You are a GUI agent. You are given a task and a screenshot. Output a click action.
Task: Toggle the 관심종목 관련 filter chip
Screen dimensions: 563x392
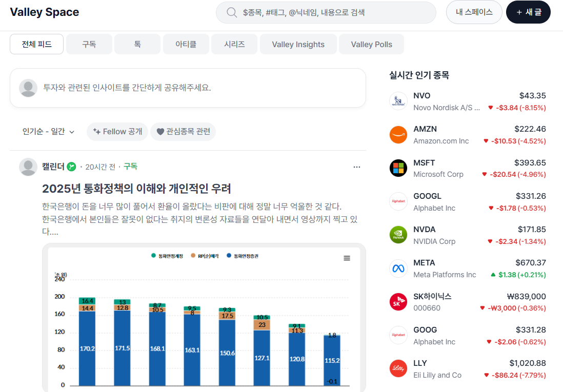click(183, 132)
